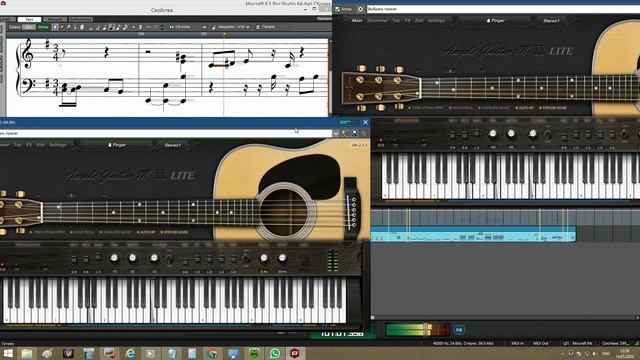The height and width of the screenshot is (360, 640).
Task: Toggle Auto HP in upper-right Ample Guitar
Action: click(x=525, y=108)
